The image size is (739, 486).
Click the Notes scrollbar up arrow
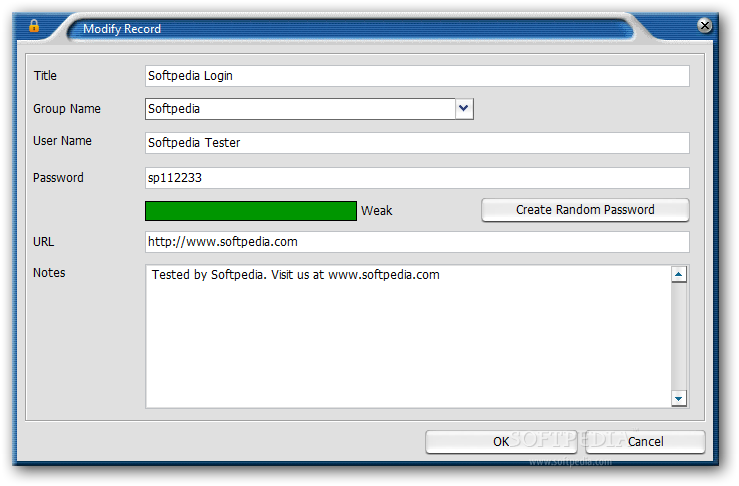679,274
